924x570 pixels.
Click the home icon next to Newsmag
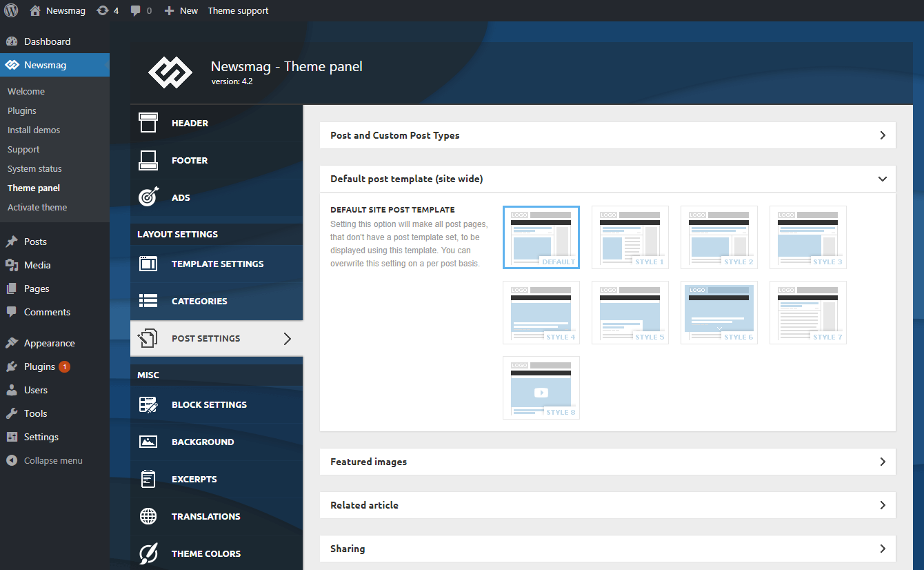(x=35, y=10)
